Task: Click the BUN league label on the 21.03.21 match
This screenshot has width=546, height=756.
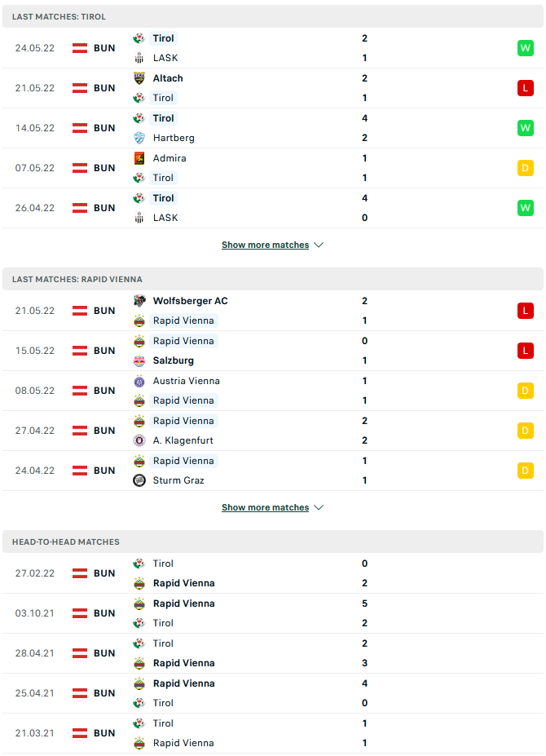Action: [104, 733]
